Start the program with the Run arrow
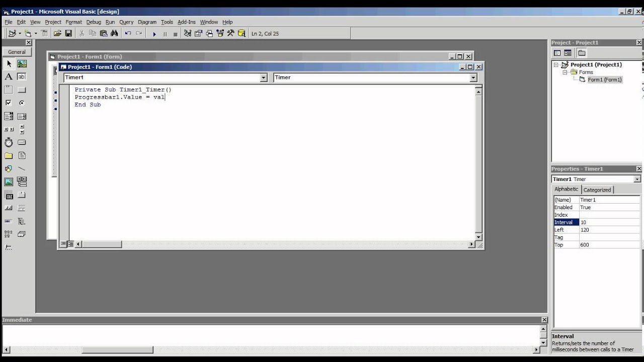This screenshot has height=362, width=644. click(x=154, y=34)
